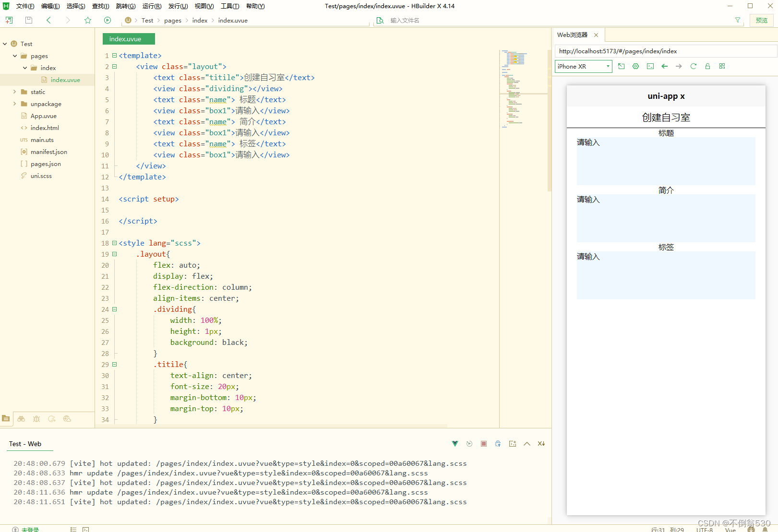Image resolution: width=778 pixels, height=532 pixels.
Task: Open main.uts in the project tree
Action: pyautogui.click(x=42, y=140)
